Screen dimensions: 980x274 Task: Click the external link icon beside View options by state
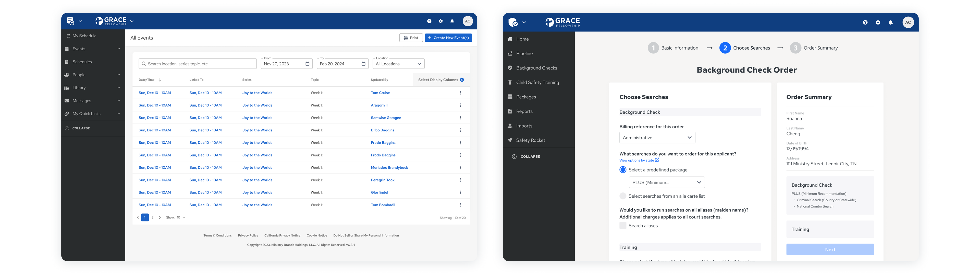click(x=657, y=160)
